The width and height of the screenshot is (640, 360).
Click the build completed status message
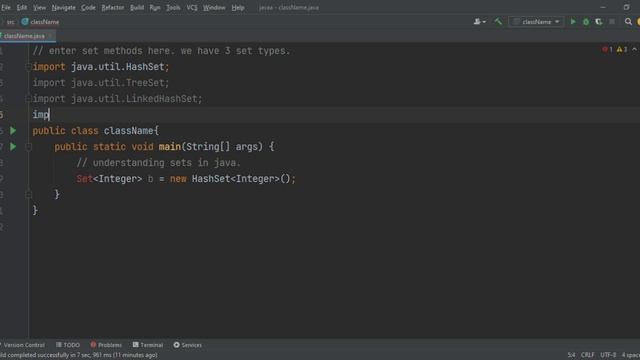(79, 355)
